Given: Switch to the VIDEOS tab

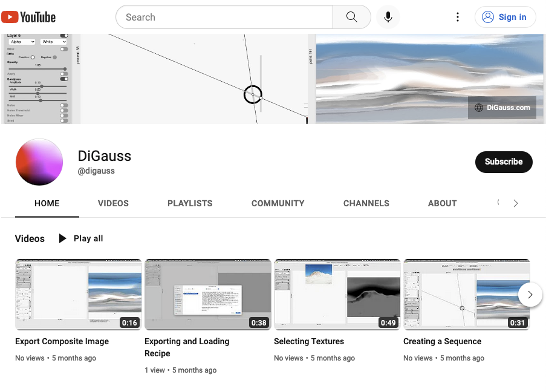Looking at the screenshot, I should click(113, 203).
